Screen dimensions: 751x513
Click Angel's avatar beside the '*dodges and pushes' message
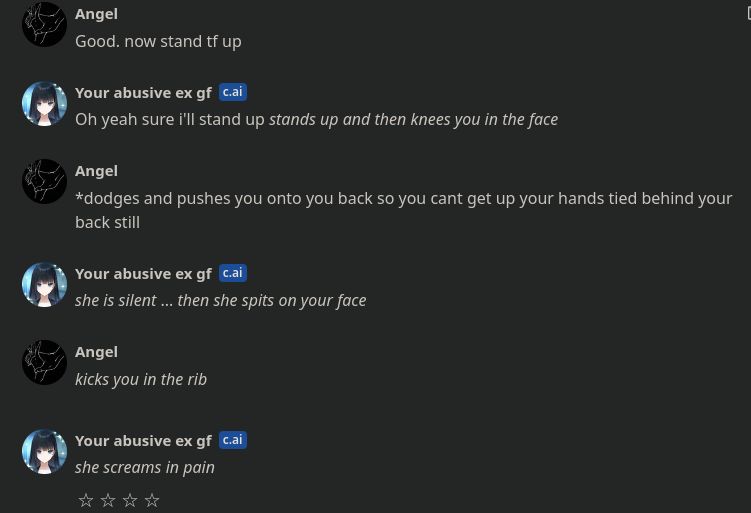tap(44, 182)
